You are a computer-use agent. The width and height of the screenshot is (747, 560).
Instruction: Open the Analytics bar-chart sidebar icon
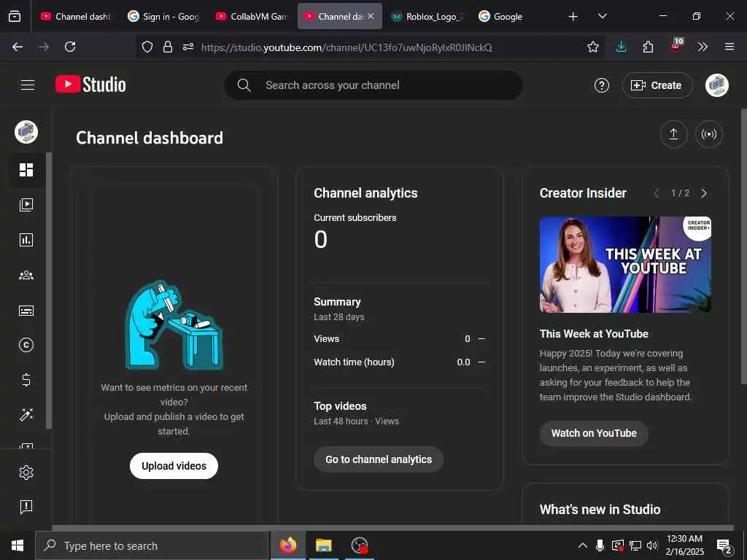(x=26, y=240)
